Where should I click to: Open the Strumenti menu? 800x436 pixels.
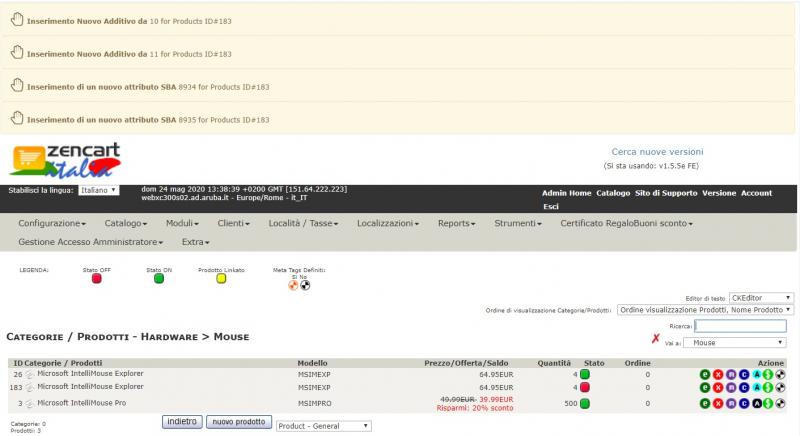518,223
